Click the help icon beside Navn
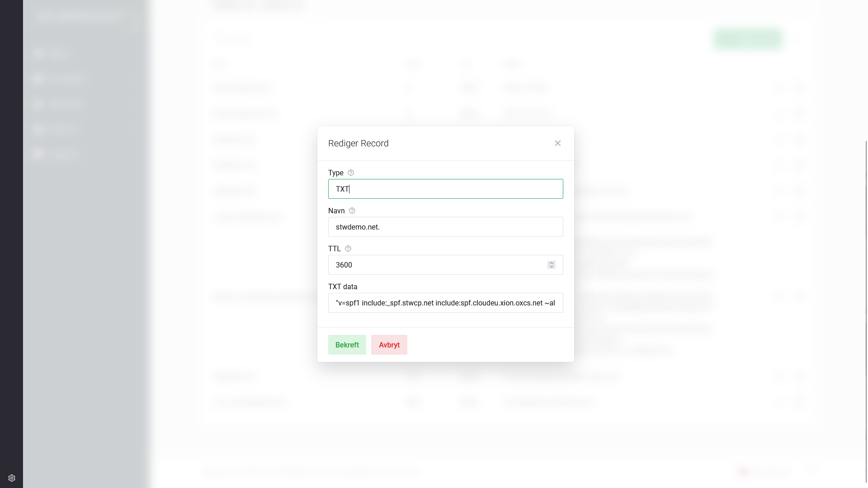The width and height of the screenshot is (868, 488). tap(352, 211)
